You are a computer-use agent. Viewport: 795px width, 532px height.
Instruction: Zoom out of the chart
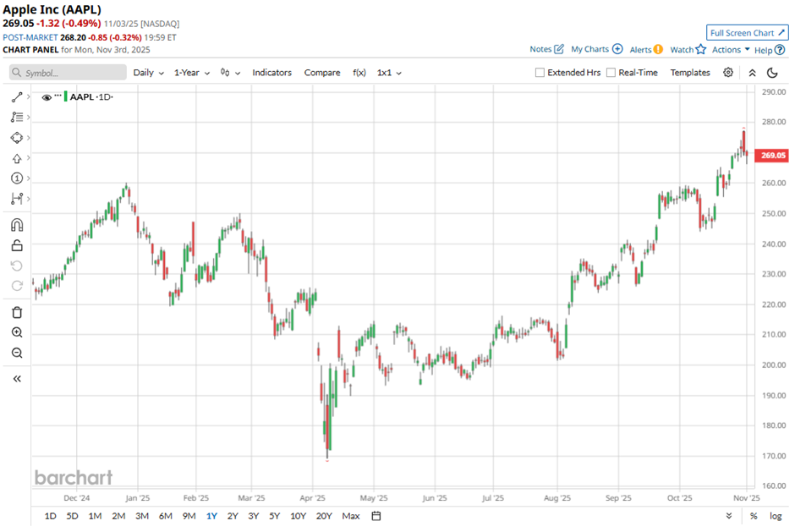click(x=17, y=353)
